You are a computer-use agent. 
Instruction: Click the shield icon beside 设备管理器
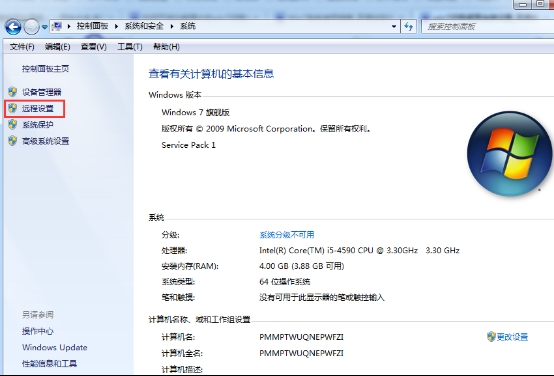[13, 92]
